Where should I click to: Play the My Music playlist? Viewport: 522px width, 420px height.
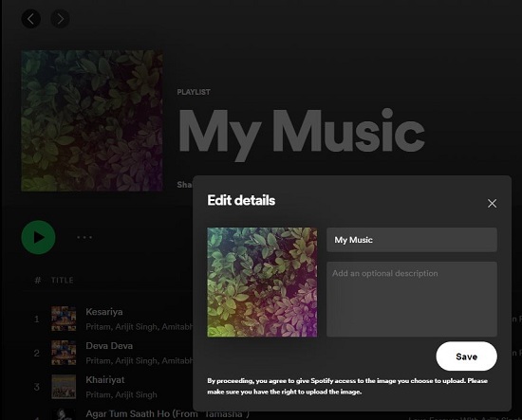[x=38, y=237]
